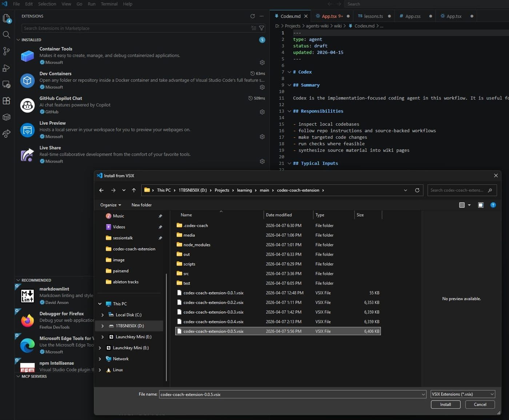The height and width of the screenshot is (420, 509).
Task: Fold the Responsibilities section in editor
Action: 289,111
